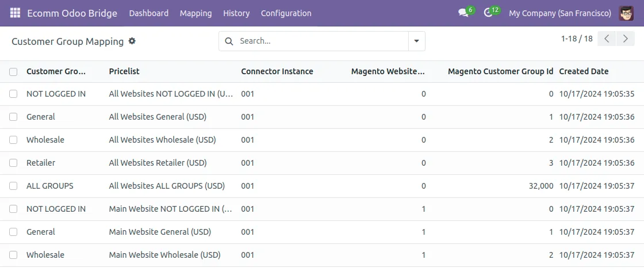Viewport: 644px width, 271px height.
Task: Open the Mapping menu
Action: click(196, 13)
